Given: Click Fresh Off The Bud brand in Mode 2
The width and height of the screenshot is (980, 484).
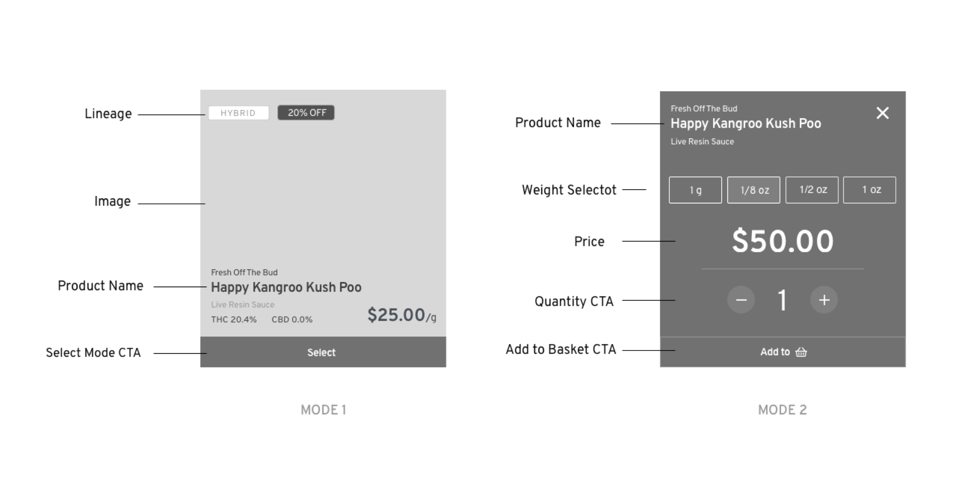Looking at the screenshot, I should pos(704,109).
